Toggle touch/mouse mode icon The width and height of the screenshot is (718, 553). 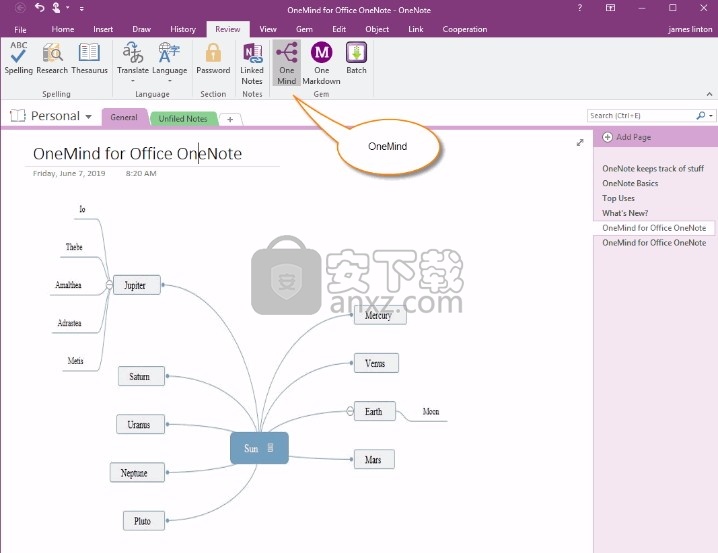pos(56,8)
